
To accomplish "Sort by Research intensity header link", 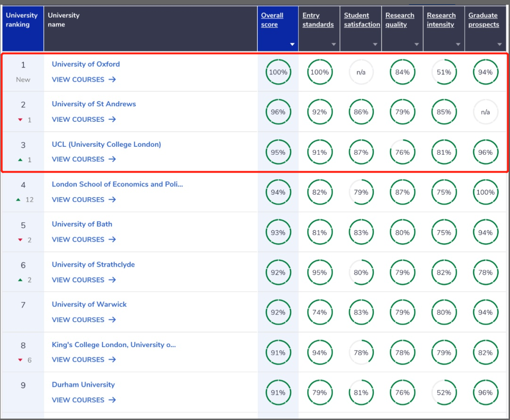I will pos(441,20).
